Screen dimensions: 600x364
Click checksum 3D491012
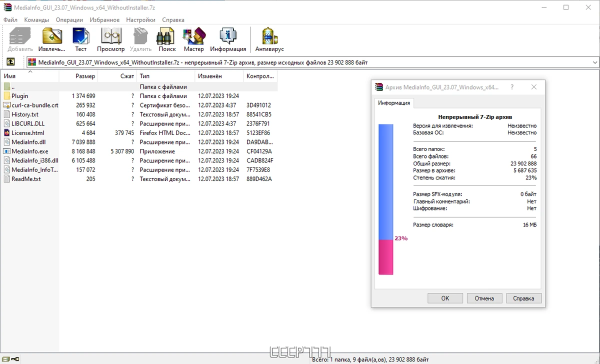pyautogui.click(x=259, y=105)
